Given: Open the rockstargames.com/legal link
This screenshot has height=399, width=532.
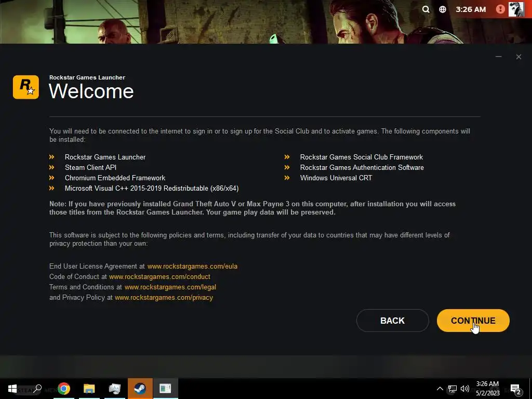Looking at the screenshot, I should tap(170, 287).
